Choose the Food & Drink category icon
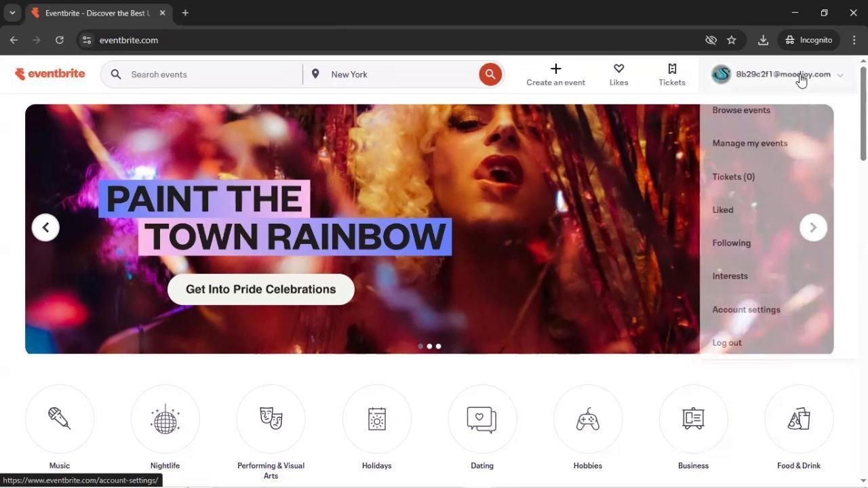The height and width of the screenshot is (488, 868). click(x=799, y=419)
